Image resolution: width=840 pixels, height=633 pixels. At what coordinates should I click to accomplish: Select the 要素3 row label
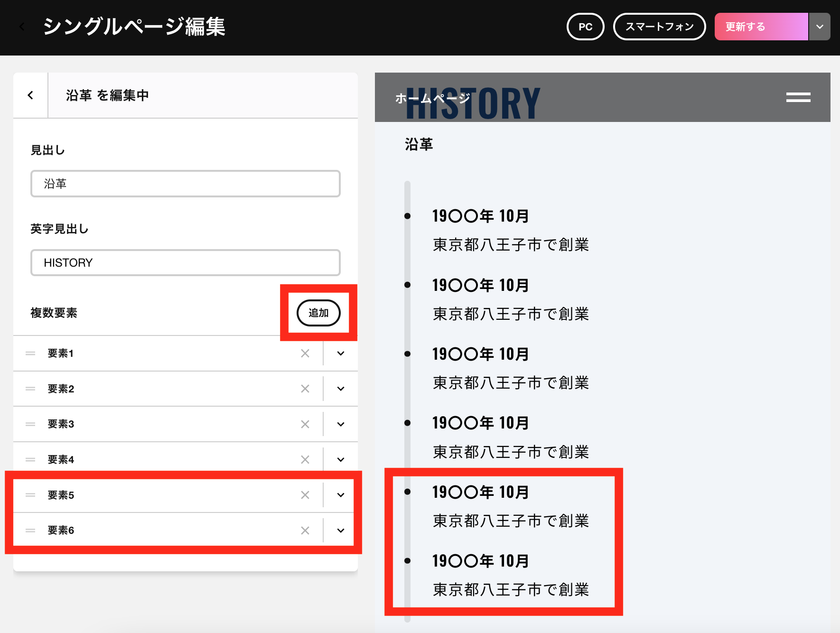click(61, 424)
